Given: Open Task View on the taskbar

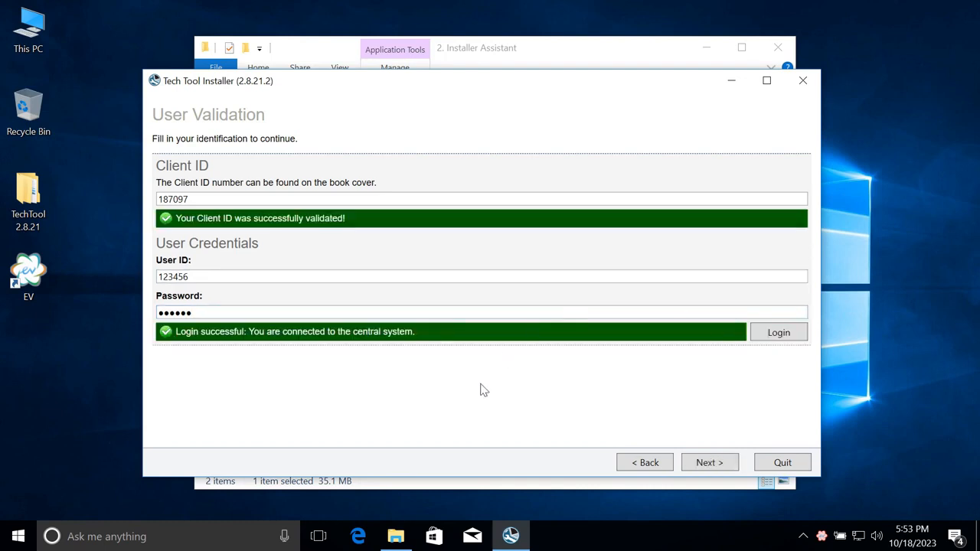Looking at the screenshot, I should click(318, 536).
